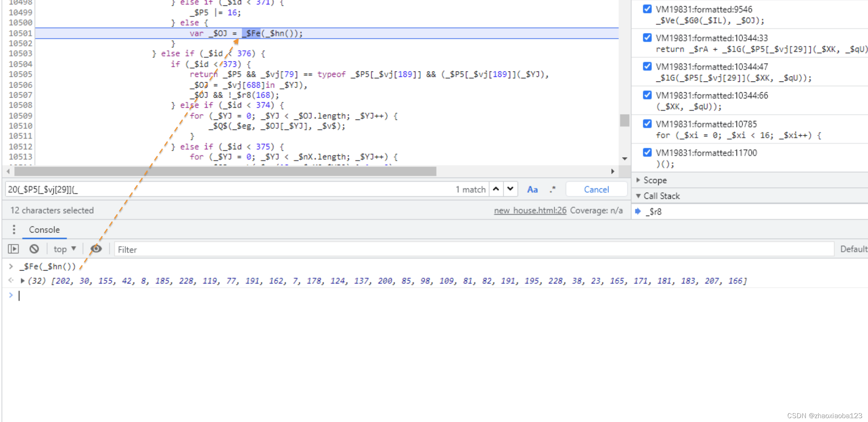Uncheck the VM19831:formatted:9546 breakpoint
868x422 pixels.
[647, 9]
